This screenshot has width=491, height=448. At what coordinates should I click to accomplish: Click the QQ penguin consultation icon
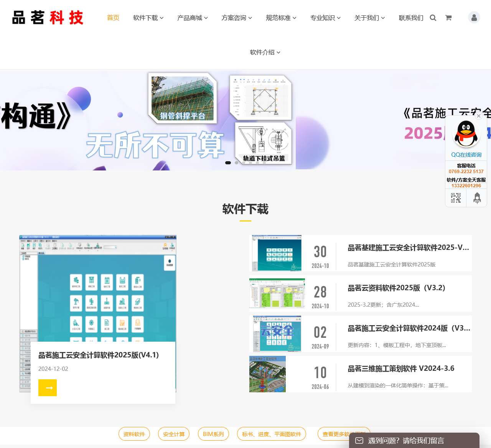(466, 134)
